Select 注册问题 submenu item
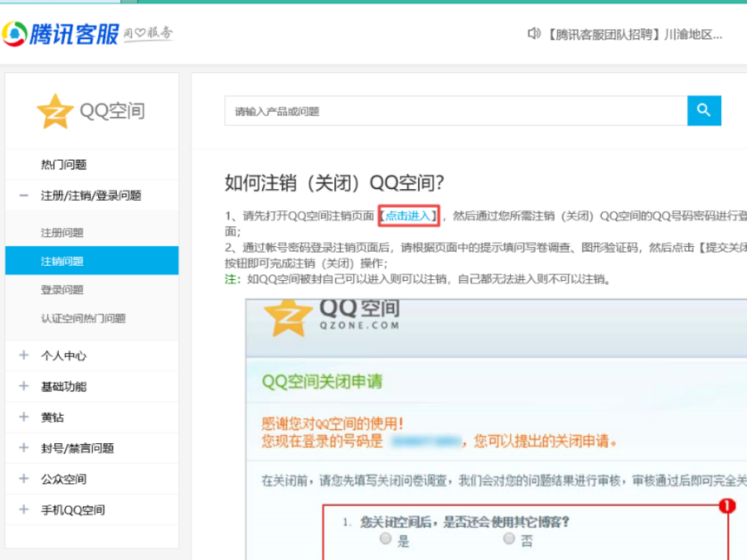This screenshot has height=560, width=747. [63, 232]
